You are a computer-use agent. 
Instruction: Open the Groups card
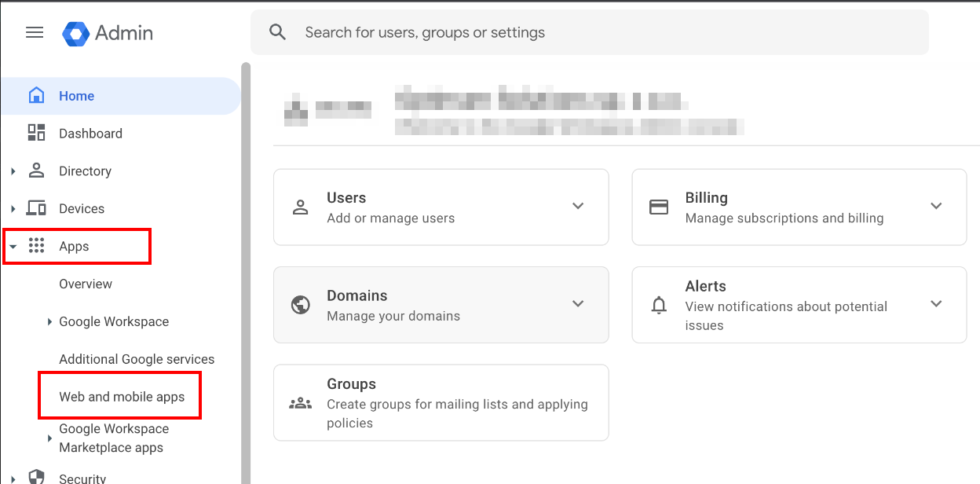tap(441, 402)
